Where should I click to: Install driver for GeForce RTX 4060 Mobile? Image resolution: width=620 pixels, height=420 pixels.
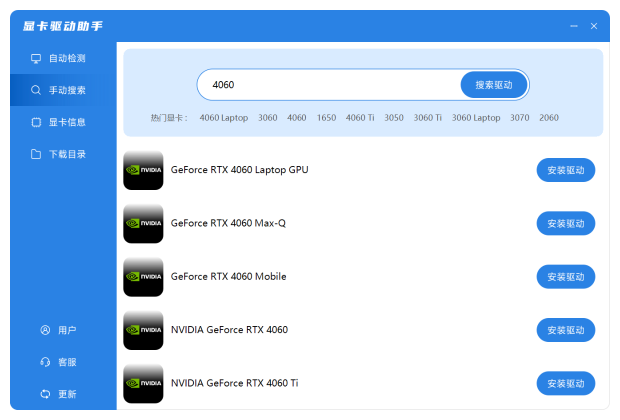click(x=566, y=277)
